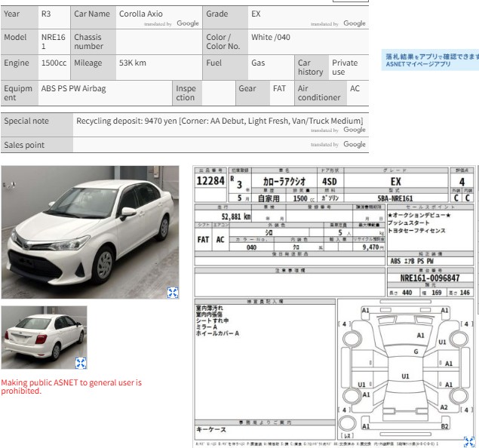Select the fuel value 'Gas'
This screenshot has width=479, height=448.
(x=258, y=63)
